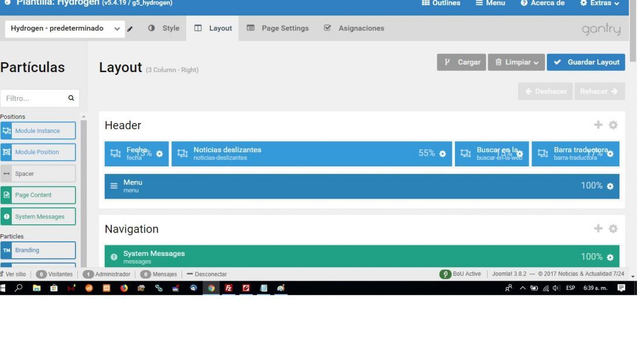Viewport: 644px width, 362px height.
Task: Click the volume icon in system tray
Action: (x=556, y=288)
